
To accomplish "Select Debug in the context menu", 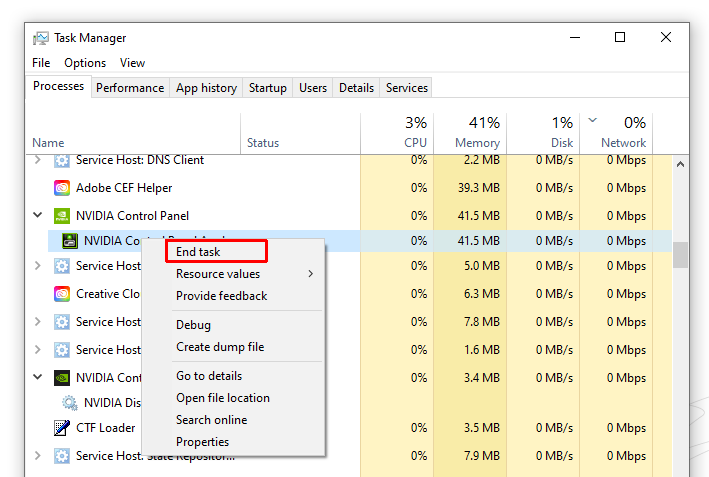I will [233, 325].
